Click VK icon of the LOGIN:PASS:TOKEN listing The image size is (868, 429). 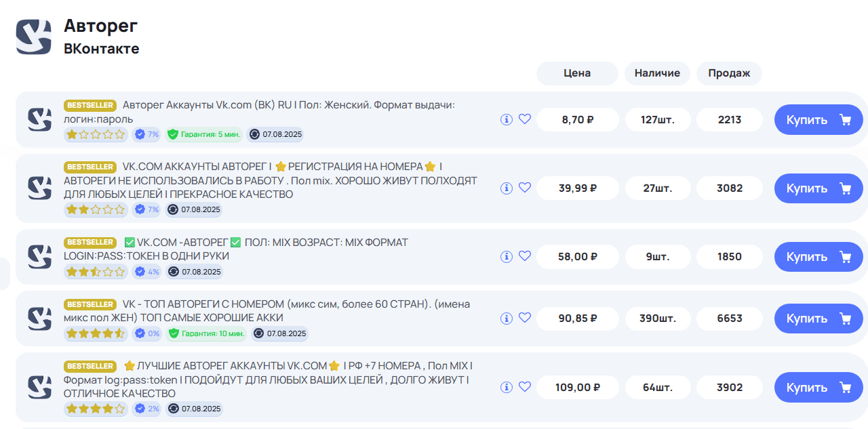pyautogui.click(x=39, y=256)
